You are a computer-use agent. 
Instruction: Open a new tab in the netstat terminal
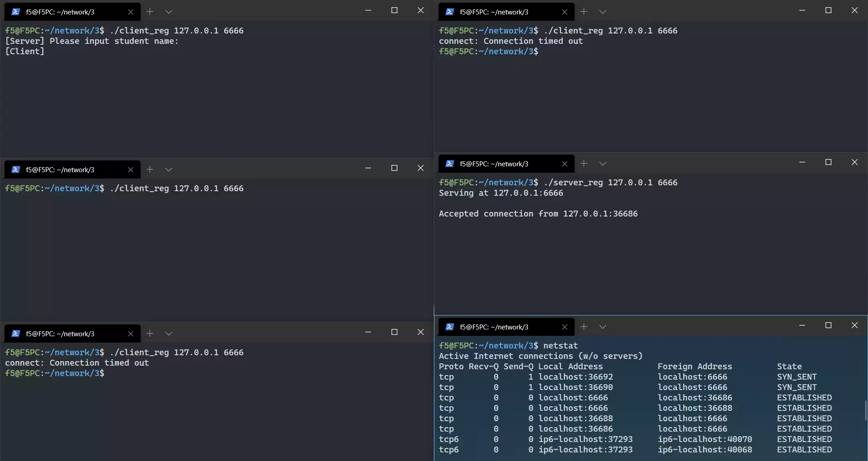pyautogui.click(x=584, y=327)
